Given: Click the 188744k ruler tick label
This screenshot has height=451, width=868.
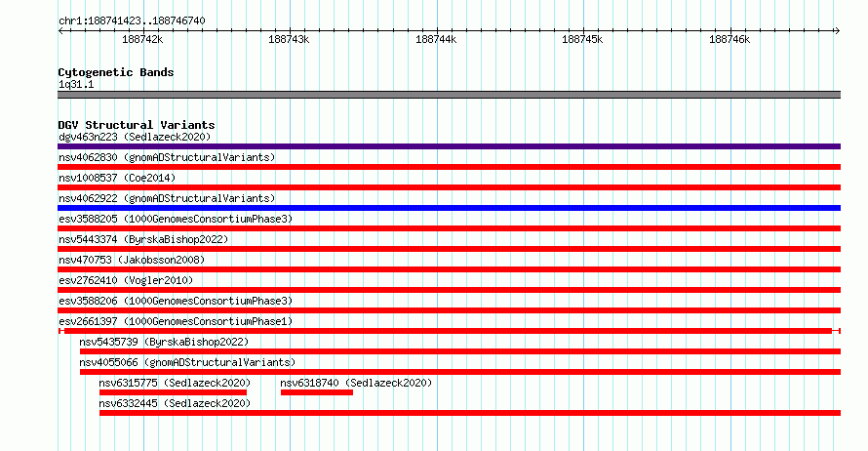Looking at the screenshot, I should point(436,39).
